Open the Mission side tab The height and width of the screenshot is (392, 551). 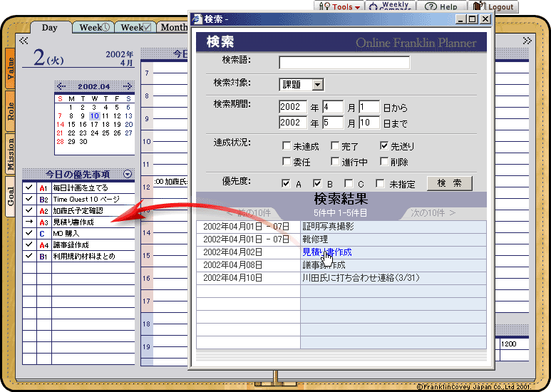point(10,153)
